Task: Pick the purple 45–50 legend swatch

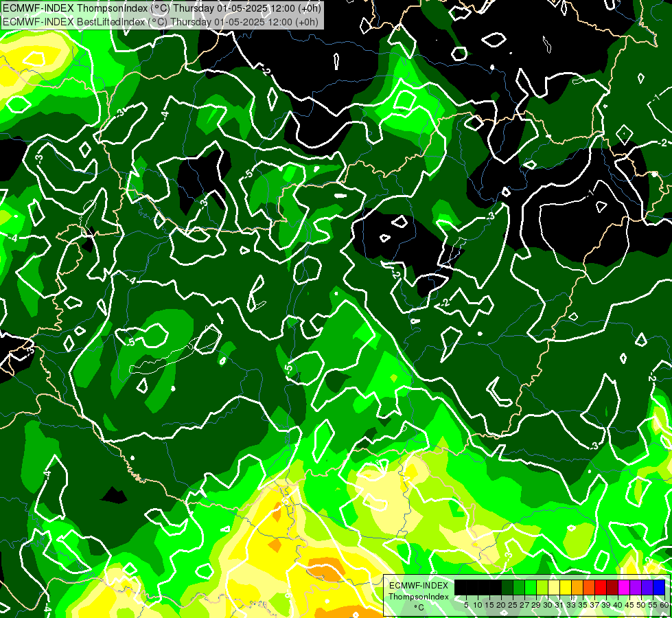Action: pos(636,587)
